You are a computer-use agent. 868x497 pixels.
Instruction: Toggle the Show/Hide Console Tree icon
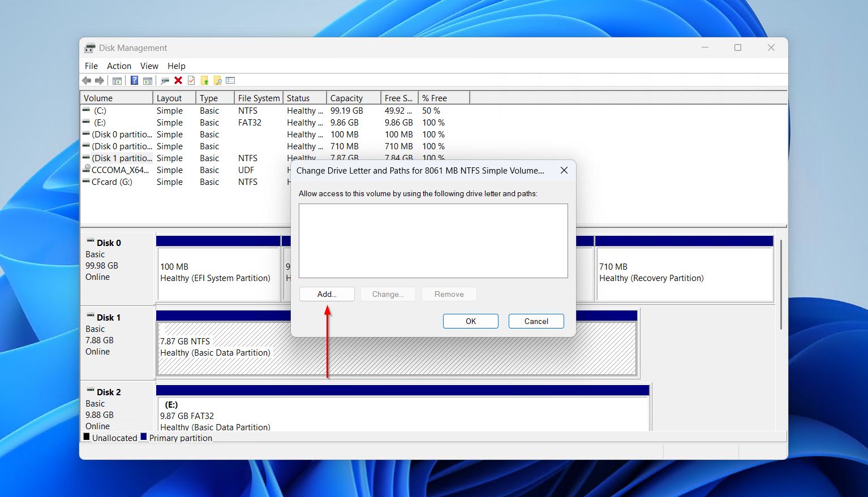coord(117,80)
